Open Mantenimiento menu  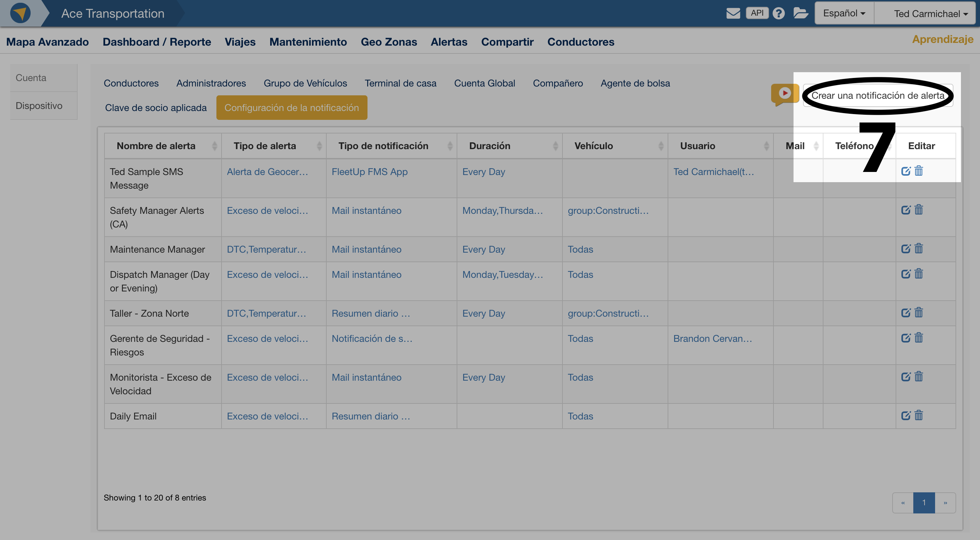coord(308,42)
